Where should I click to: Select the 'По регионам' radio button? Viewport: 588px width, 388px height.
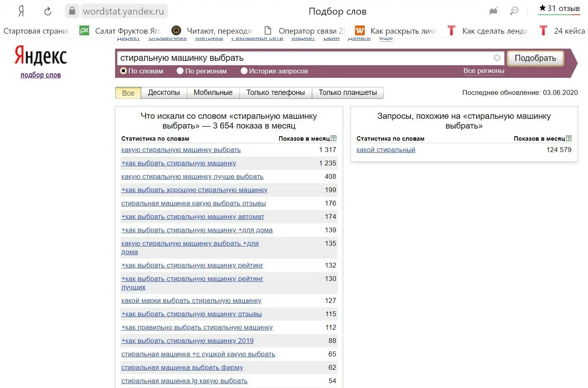pyautogui.click(x=180, y=71)
